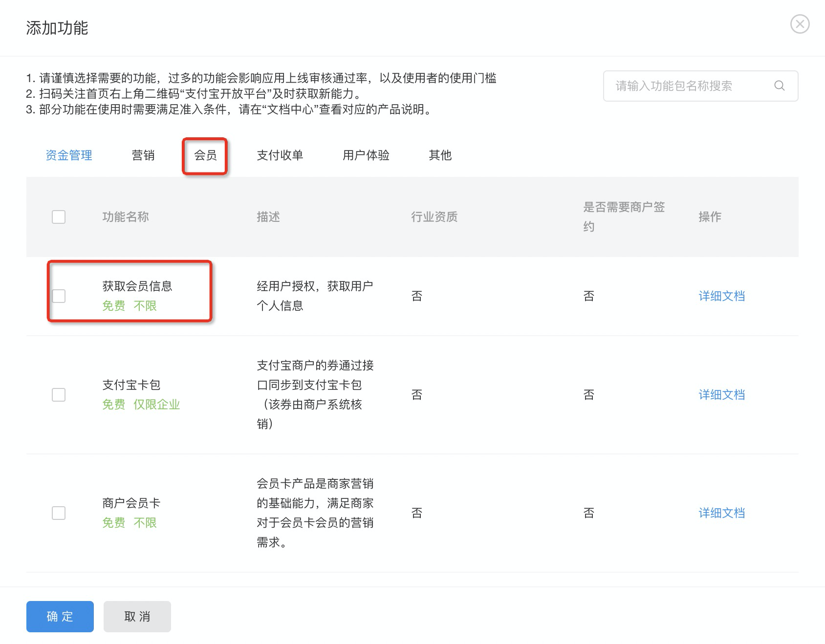The width and height of the screenshot is (825, 644).
Task: Click the 免费 tag under 商户会员卡
Action: (114, 522)
